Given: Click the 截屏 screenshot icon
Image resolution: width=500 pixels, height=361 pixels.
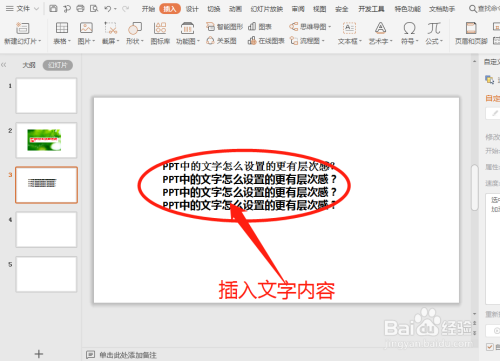Looking at the screenshot, I should click(111, 28).
